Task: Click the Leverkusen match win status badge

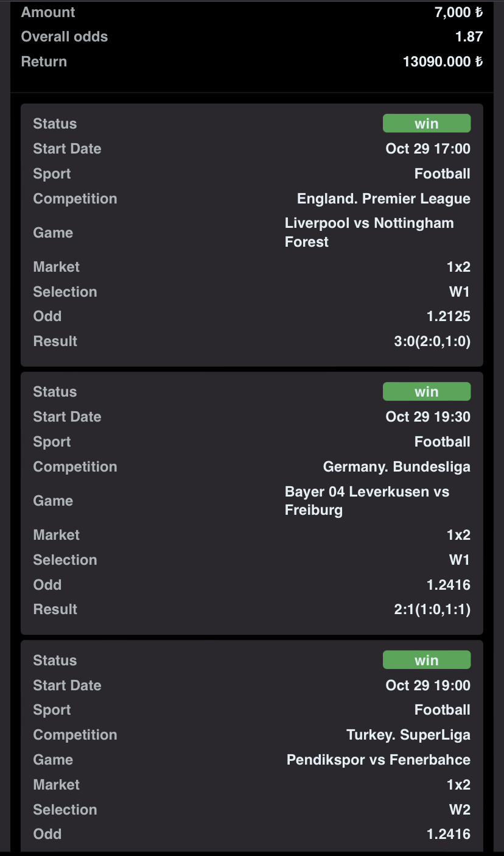Action: tap(426, 392)
